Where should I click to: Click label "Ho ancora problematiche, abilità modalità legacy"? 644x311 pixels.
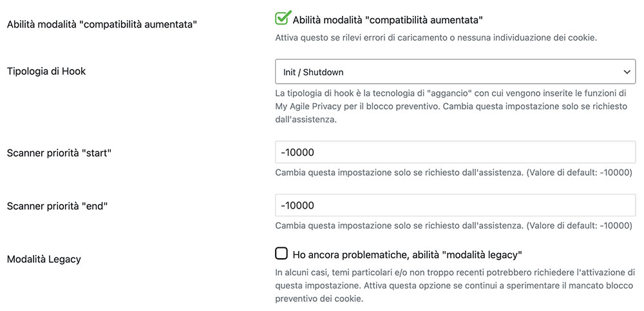pyautogui.click(x=408, y=255)
